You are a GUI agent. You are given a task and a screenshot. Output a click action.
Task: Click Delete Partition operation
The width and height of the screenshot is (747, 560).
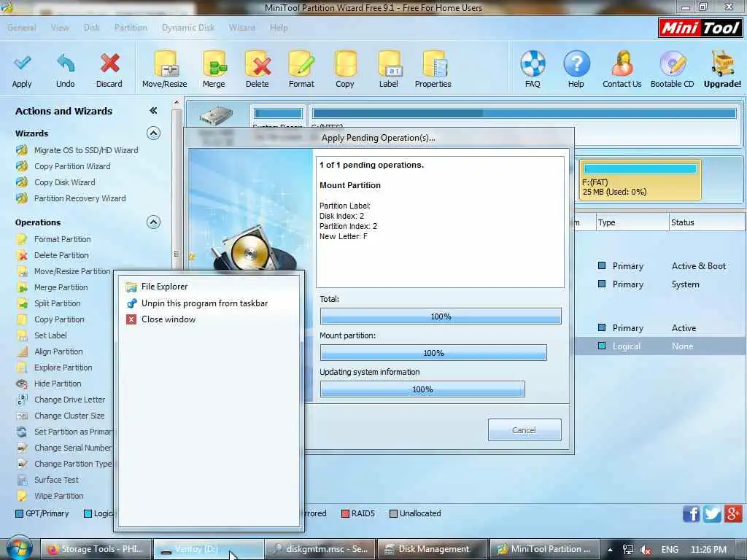(x=61, y=256)
